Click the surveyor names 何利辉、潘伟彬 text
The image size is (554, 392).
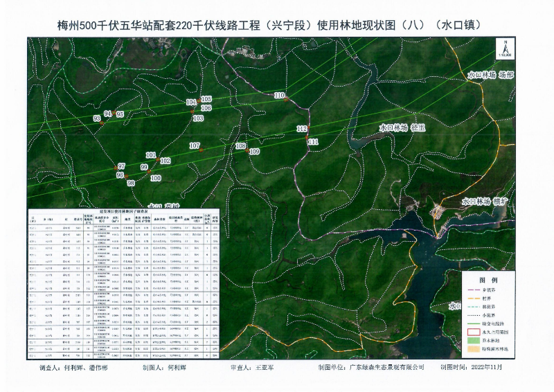pyautogui.click(x=86, y=368)
